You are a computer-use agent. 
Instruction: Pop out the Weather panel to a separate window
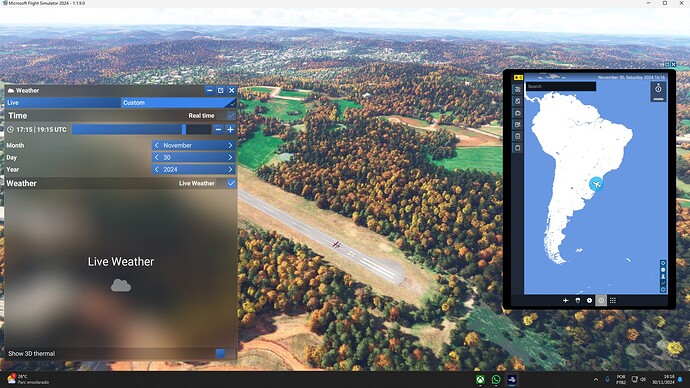coord(220,91)
